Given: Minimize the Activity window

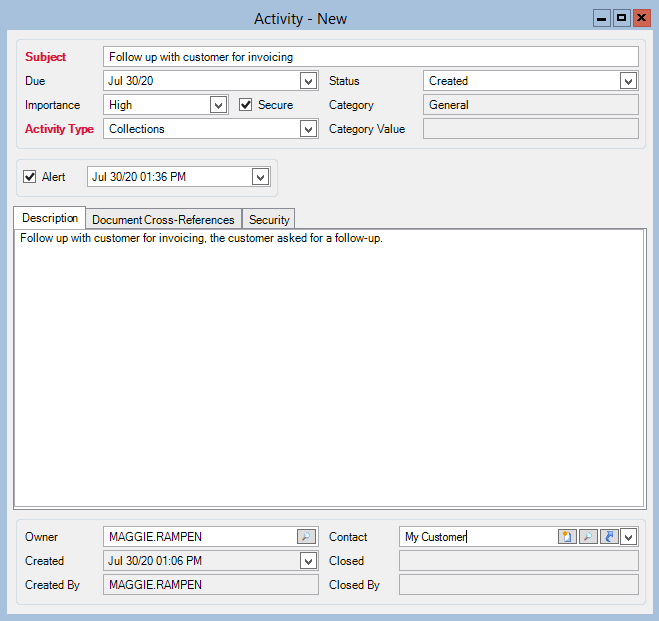Looking at the screenshot, I should (602, 18).
